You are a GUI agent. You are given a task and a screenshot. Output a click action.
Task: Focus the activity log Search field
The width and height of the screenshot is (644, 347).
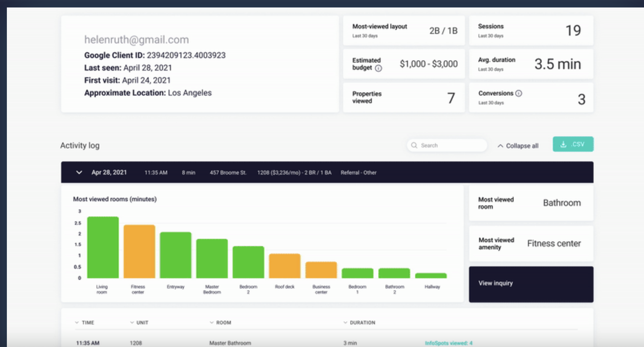point(451,145)
